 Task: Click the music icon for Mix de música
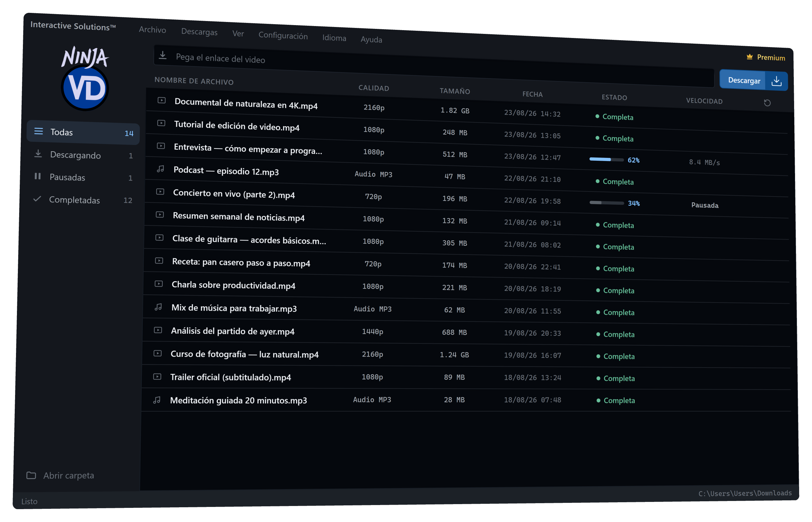click(x=158, y=307)
